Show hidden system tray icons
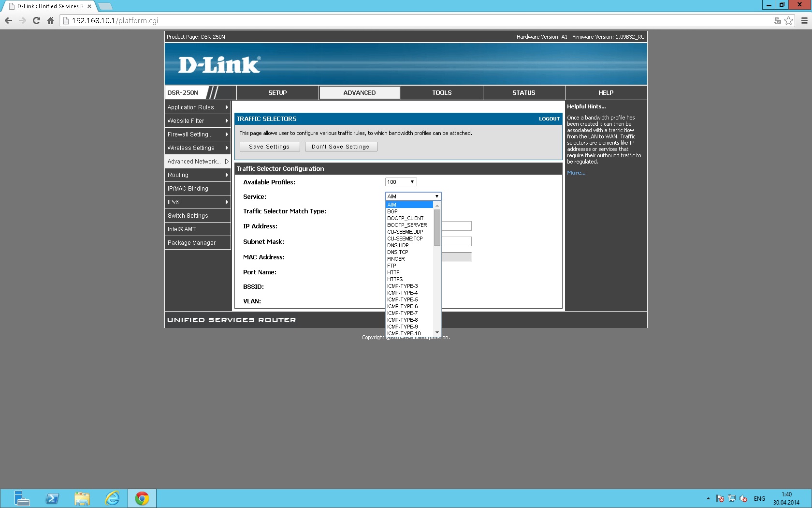 [708, 498]
